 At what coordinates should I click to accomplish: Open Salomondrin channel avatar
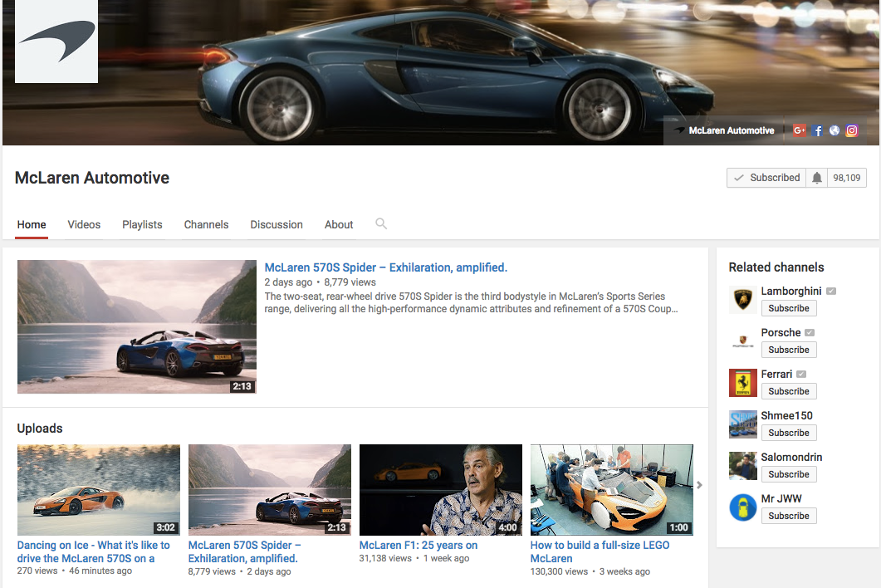click(x=743, y=466)
